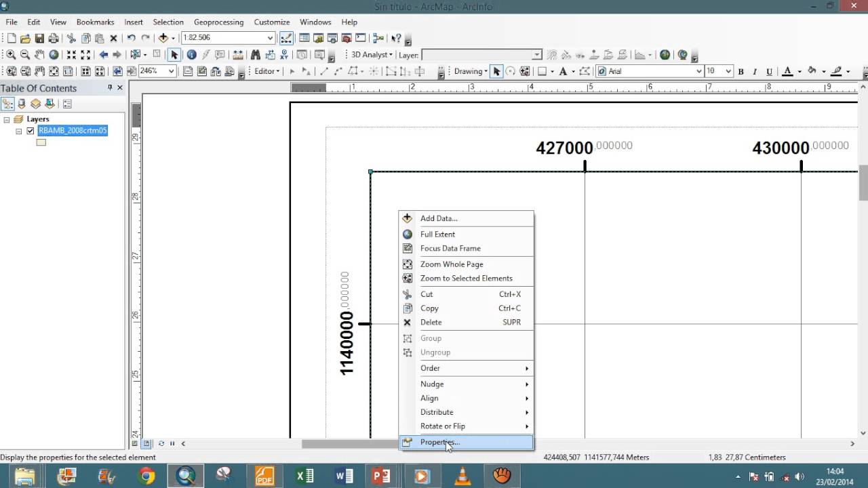Click the New Map File icon
This screenshot has width=868, height=488.
tap(12, 39)
